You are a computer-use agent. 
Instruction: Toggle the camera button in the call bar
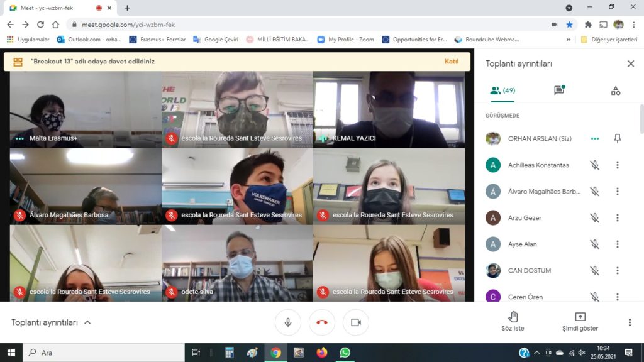[x=355, y=322]
